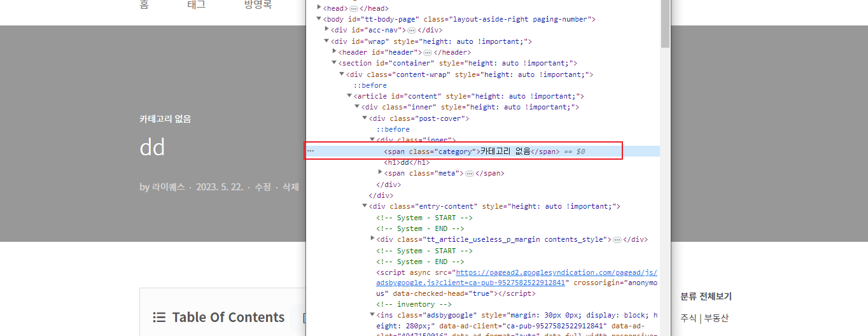Viewport: 868px width, 336px height.
Task: Open the 홈 navigation link
Action: [144, 5]
